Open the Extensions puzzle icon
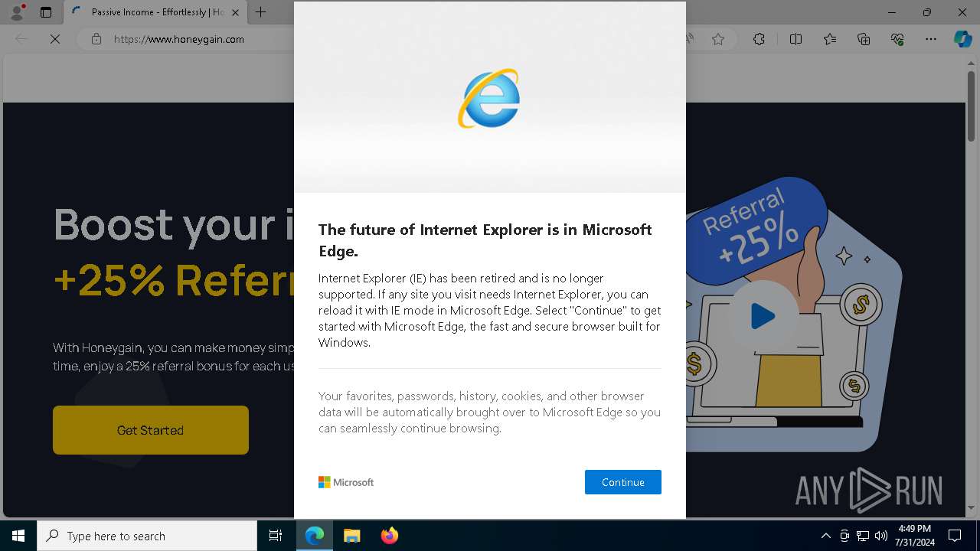The height and width of the screenshot is (551, 980). (759, 39)
